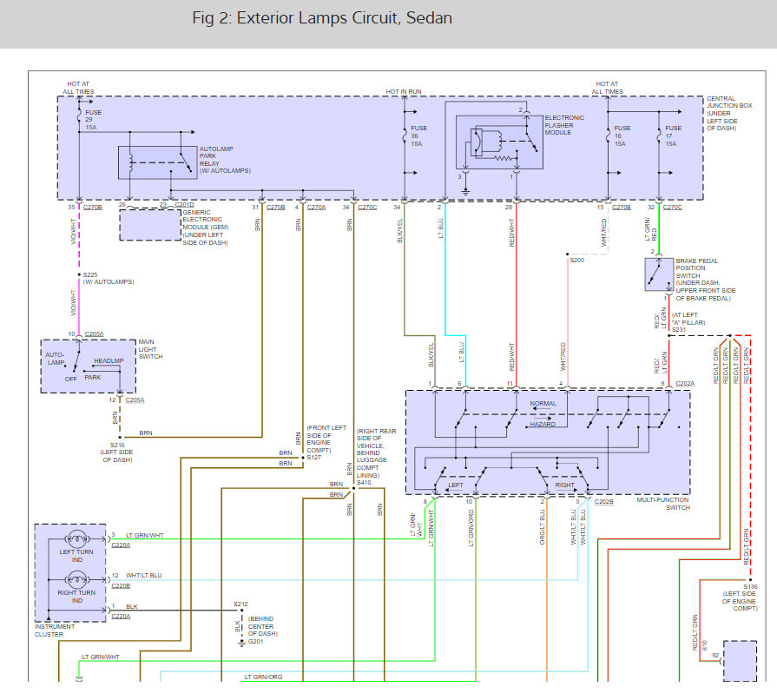
Task: Click the C201D connector label
Action: (x=184, y=205)
